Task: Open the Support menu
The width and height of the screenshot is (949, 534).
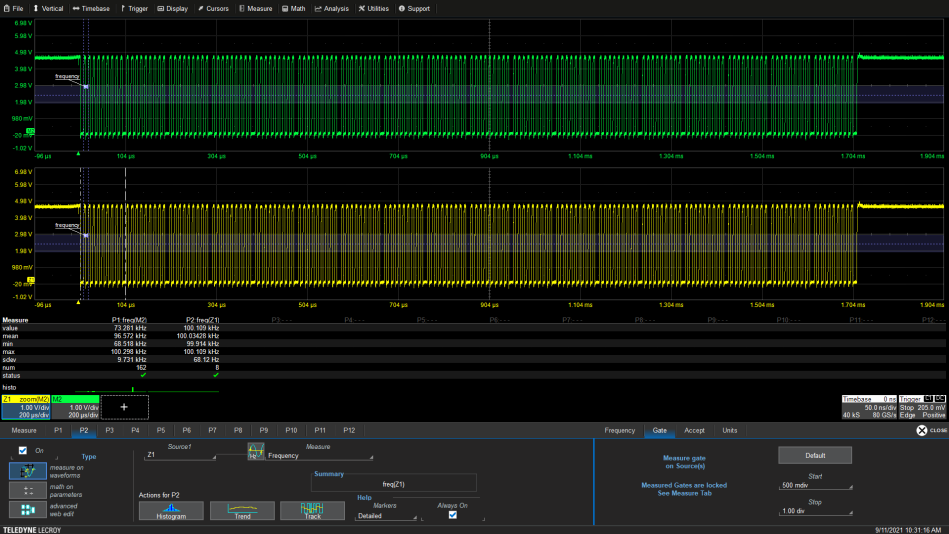Action: coord(414,8)
